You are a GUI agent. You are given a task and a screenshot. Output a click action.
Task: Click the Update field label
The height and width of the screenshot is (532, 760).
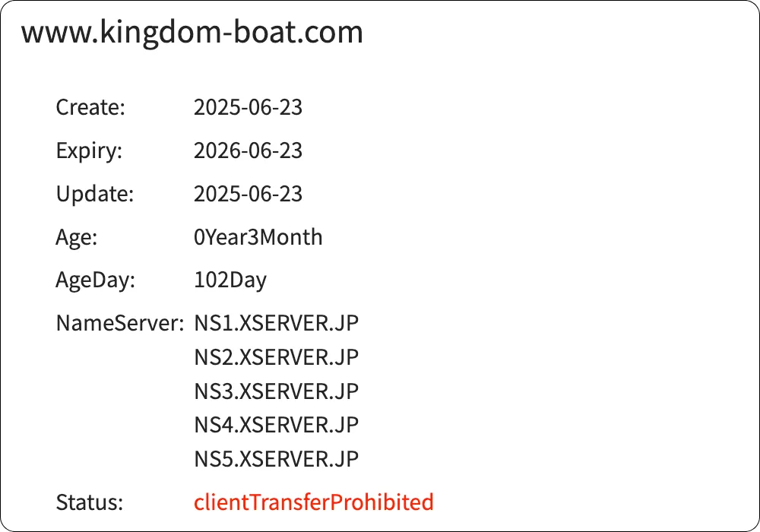tap(95, 195)
